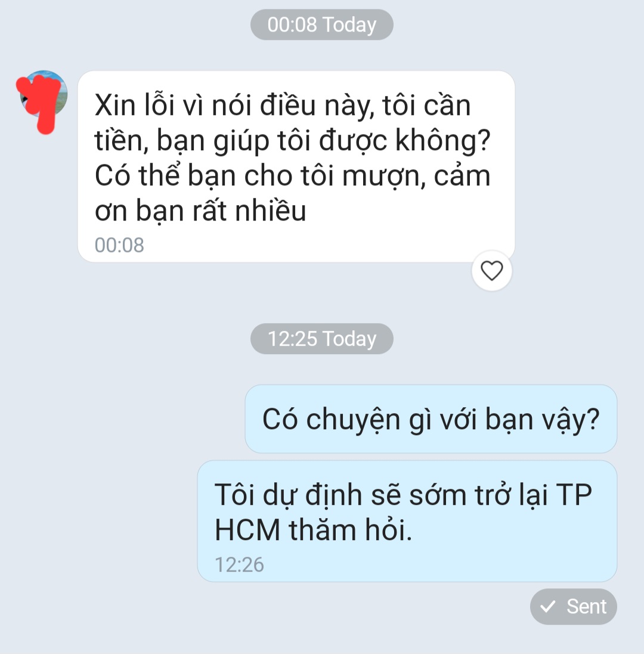Click the 00:08 timestamp inside the received message

pos(119,245)
